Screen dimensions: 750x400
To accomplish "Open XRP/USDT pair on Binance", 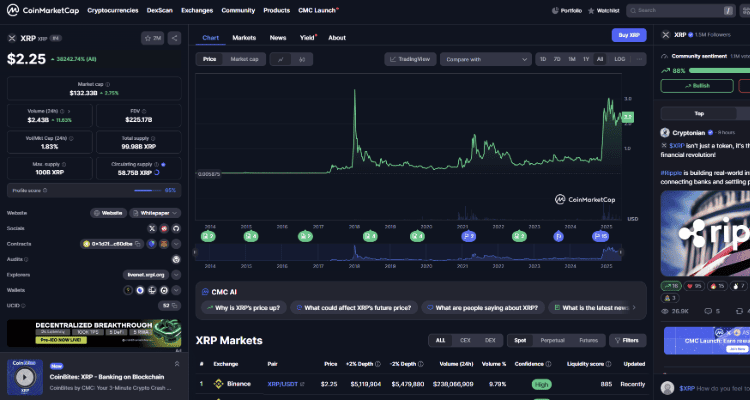I will click(286, 384).
